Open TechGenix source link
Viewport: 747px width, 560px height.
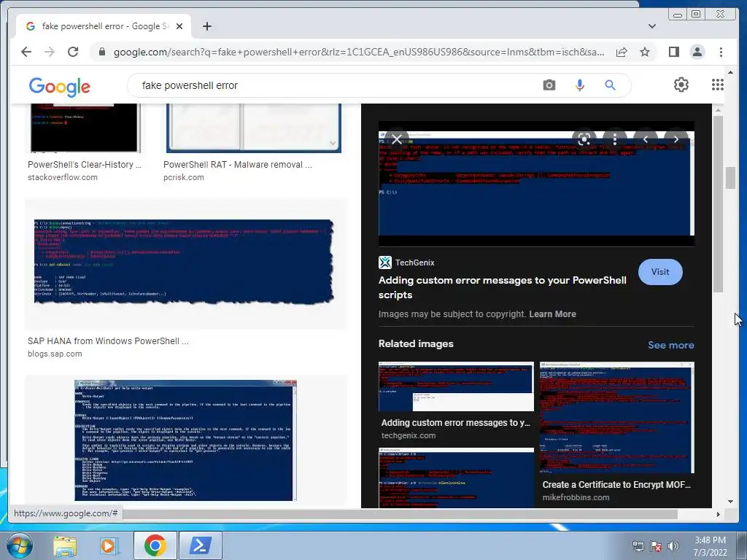406,262
